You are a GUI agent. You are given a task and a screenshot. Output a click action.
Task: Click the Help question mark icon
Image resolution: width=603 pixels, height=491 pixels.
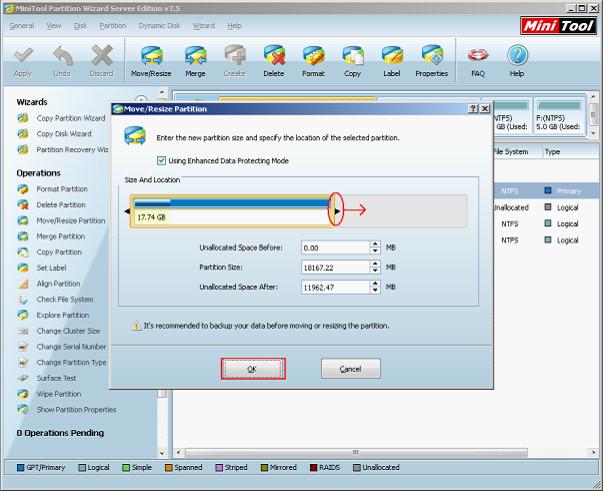pos(517,55)
